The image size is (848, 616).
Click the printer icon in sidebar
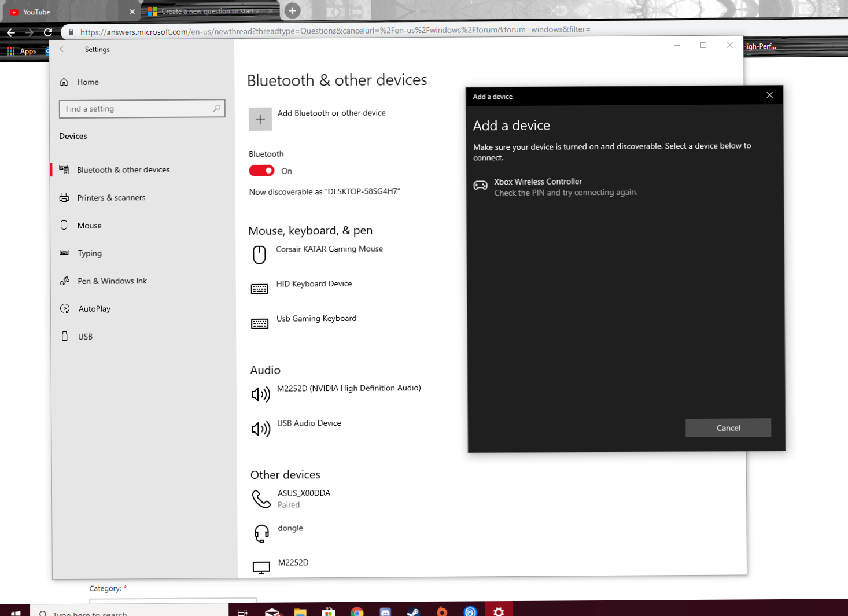click(64, 197)
